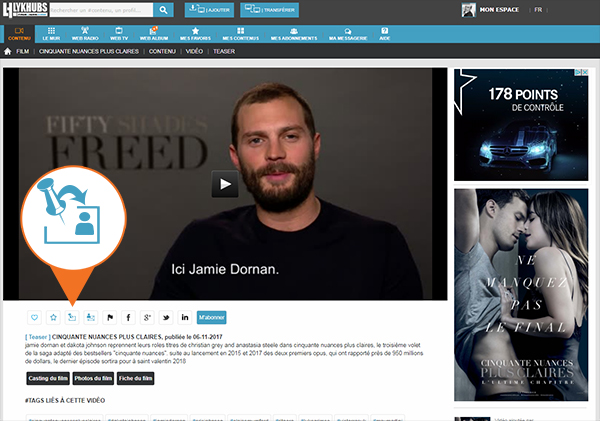Open Photos du film

click(93, 378)
